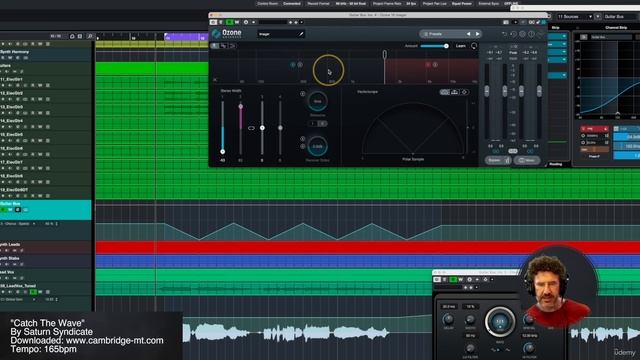The width and height of the screenshot is (640, 360).
Task: Click the Recover Sides knob in Ozone Imager
Action: pyautogui.click(x=317, y=147)
